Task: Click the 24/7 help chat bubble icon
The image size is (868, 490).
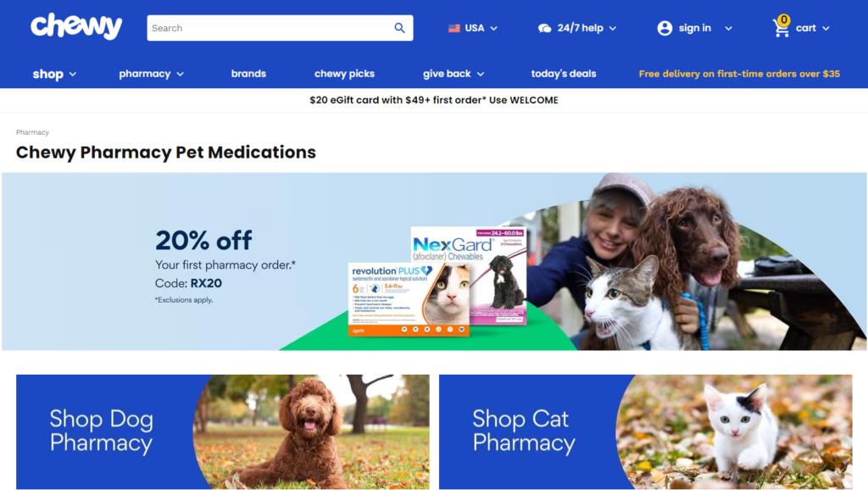Action: 545,28
